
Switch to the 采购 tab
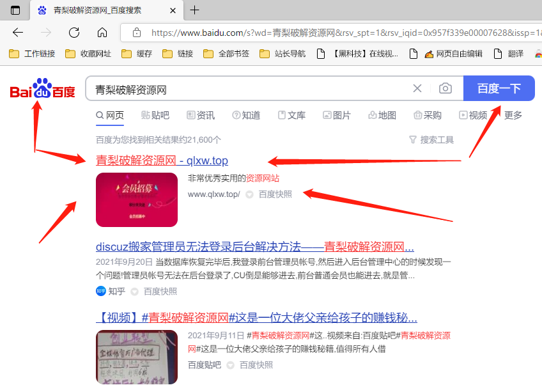pos(428,115)
